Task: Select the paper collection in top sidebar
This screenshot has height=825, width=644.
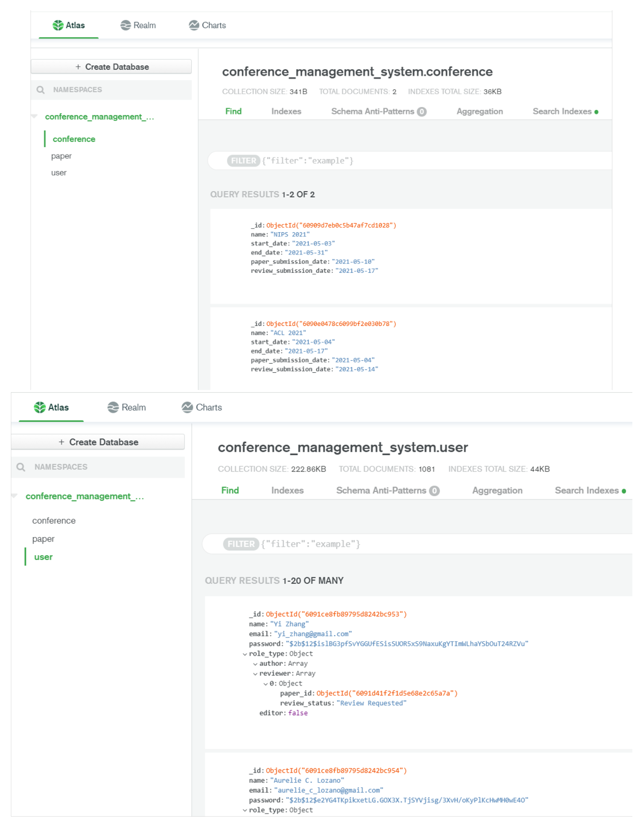Action: pyautogui.click(x=61, y=156)
